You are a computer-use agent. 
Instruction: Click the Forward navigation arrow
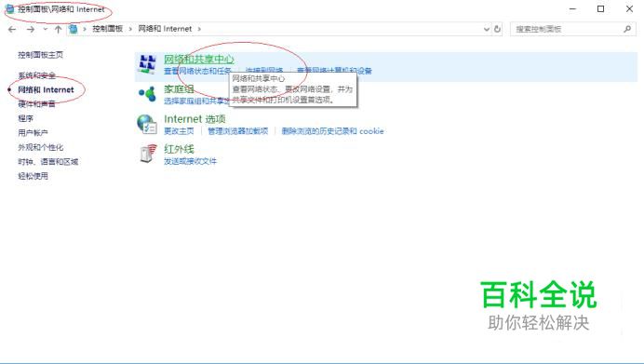pos(31,29)
